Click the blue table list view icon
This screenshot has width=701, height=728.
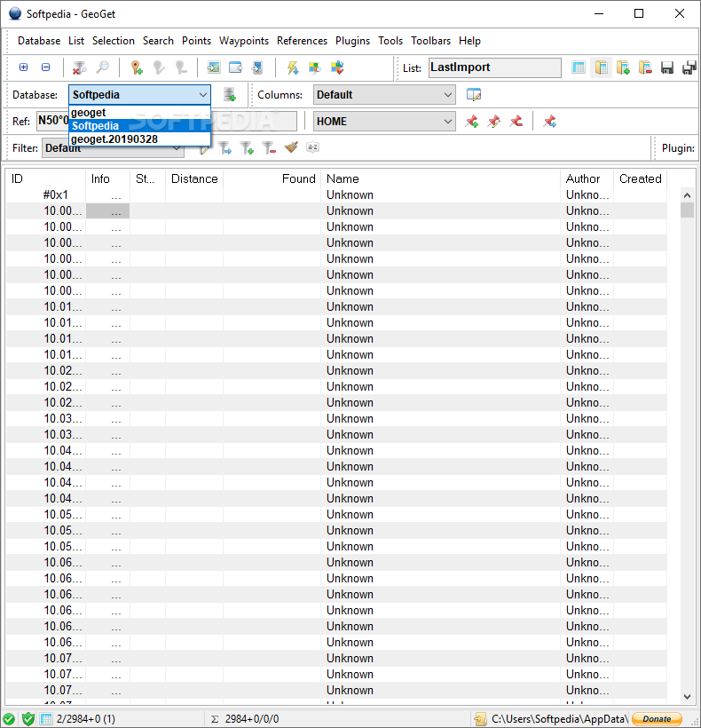(579, 67)
